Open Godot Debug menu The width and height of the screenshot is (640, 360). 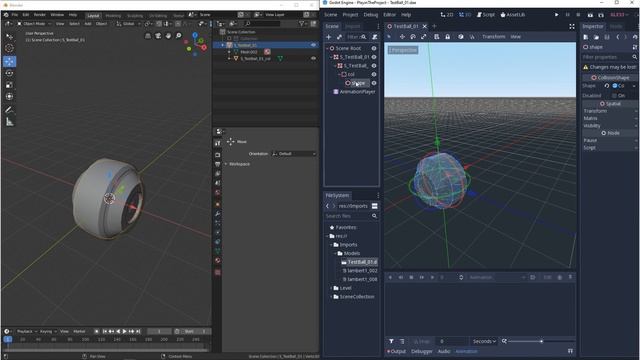click(x=371, y=15)
